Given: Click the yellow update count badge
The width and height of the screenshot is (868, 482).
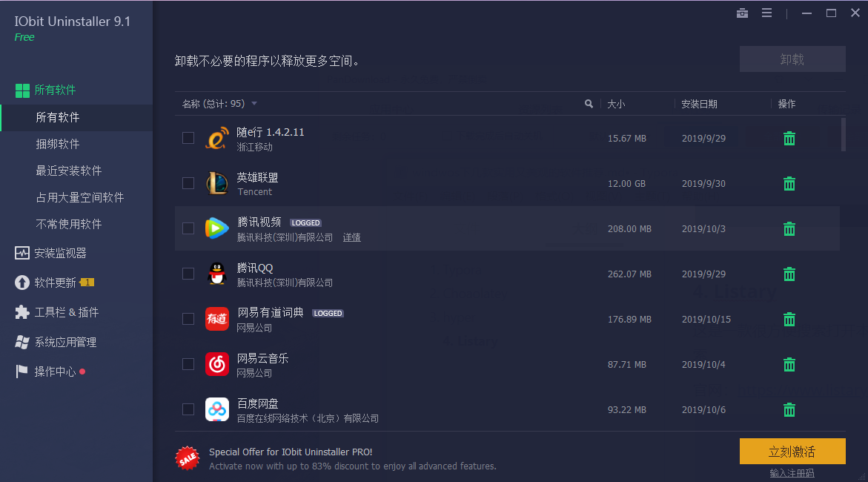Looking at the screenshot, I should point(87,283).
